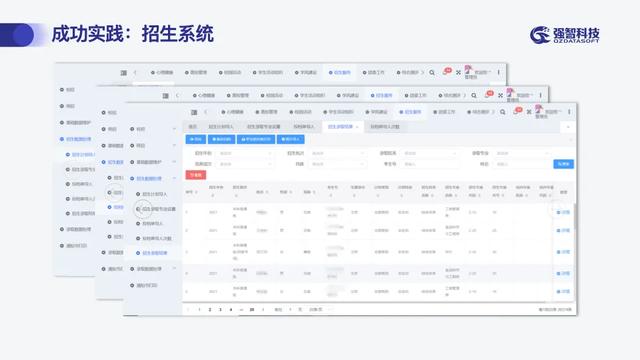The image size is (640, 360).
Task: Switch to the 招生计划导入 tab
Action: pyautogui.click(x=221, y=127)
